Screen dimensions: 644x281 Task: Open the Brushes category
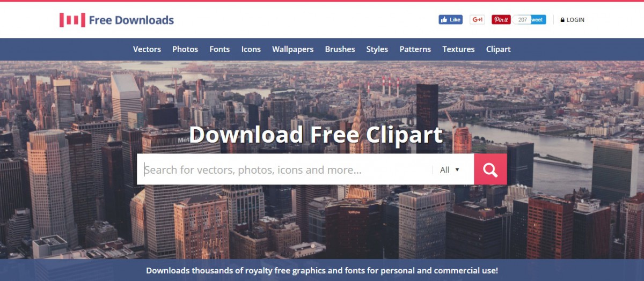pos(340,49)
